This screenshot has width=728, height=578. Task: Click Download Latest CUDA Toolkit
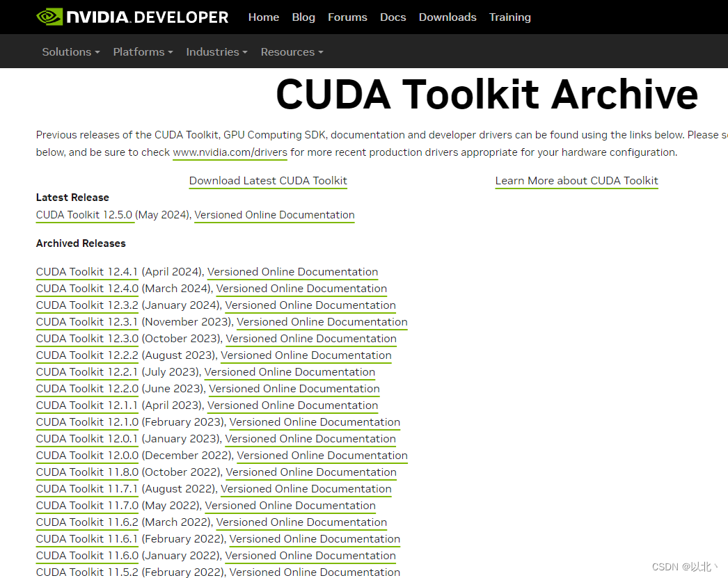tap(268, 180)
